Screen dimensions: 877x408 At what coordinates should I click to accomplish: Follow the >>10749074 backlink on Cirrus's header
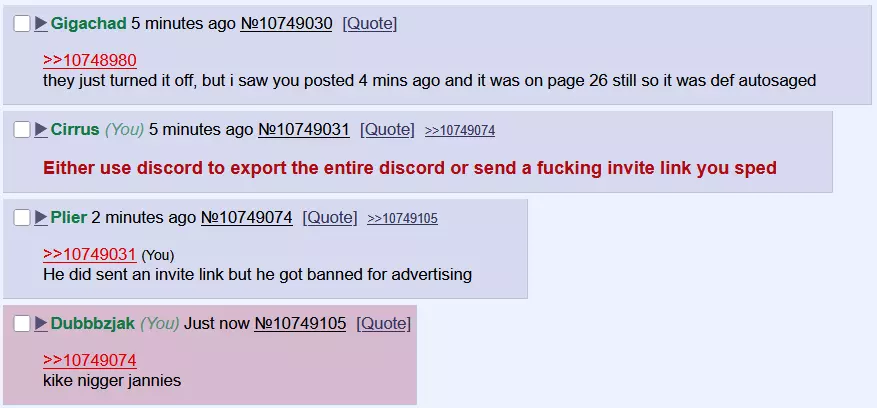pos(460,130)
